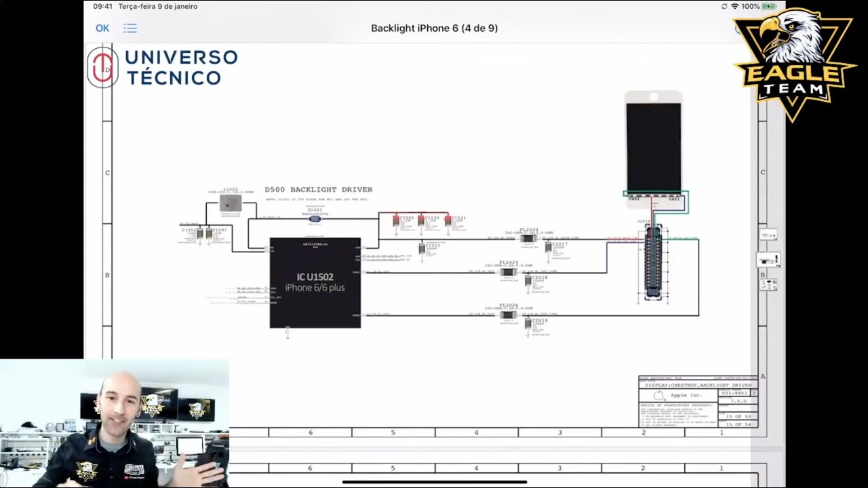
Task: Tap the Wi-Fi status icon
Action: [734, 6]
